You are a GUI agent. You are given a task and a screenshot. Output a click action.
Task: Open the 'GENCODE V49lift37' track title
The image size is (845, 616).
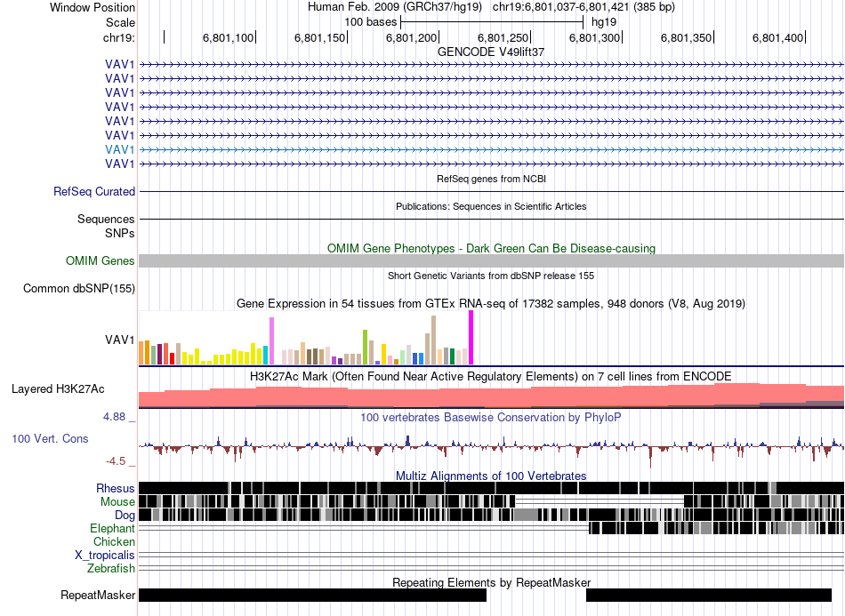491,52
